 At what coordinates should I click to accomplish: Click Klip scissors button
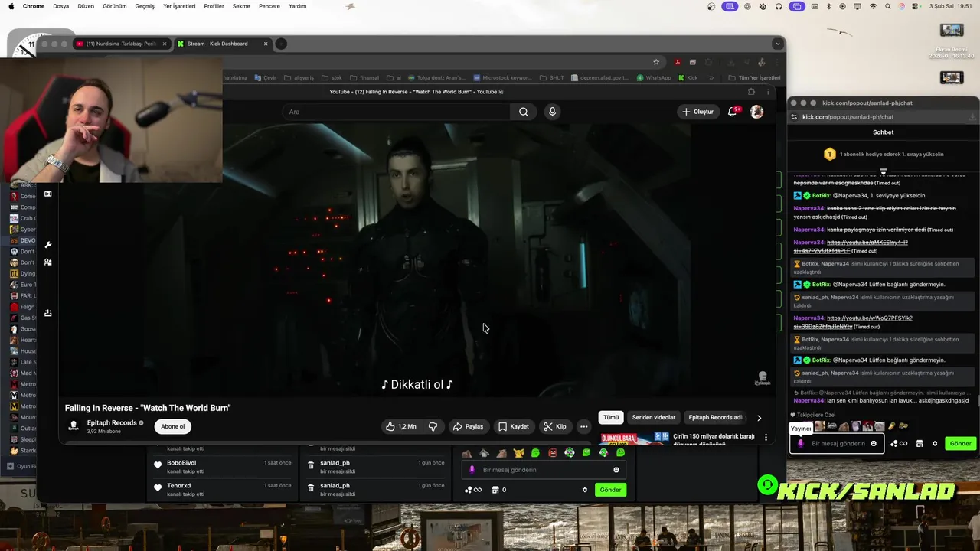click(555, 426)
